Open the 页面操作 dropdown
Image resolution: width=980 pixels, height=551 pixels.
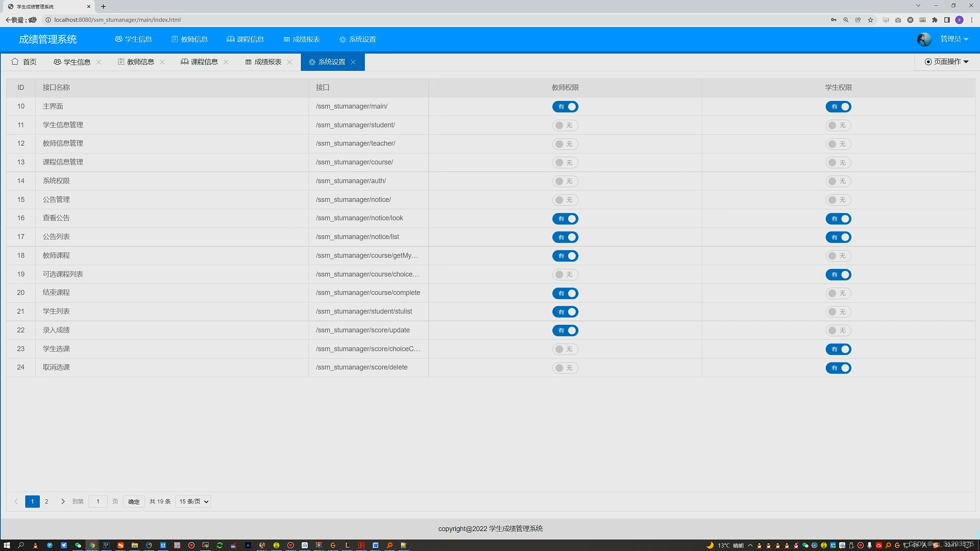[x=947, y=62]
